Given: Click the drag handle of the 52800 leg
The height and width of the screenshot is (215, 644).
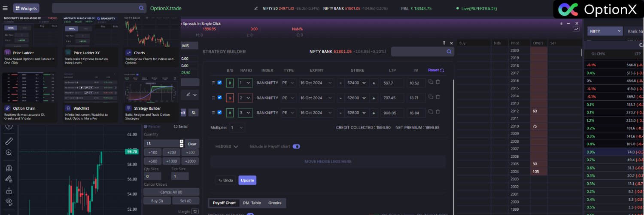Looking at the screenshot, I should [213, 113].
